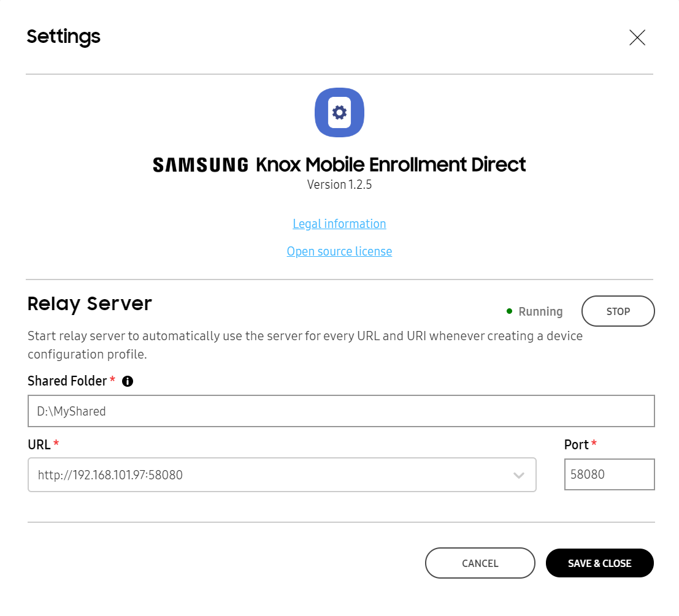Click the Version 1.2.5 label

pyautogui.click(x=339, y=184)
